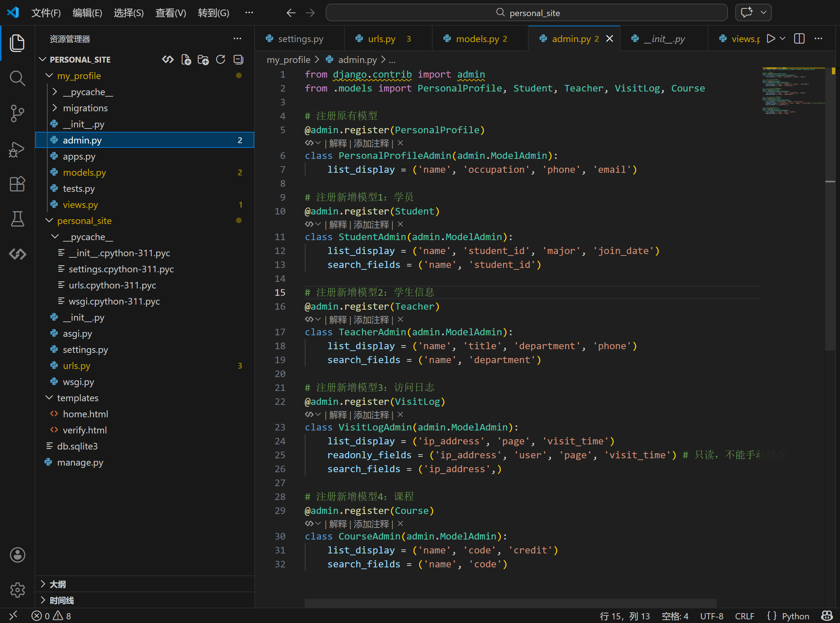Image resolution: width=840 pixels, height=623 pixels.
Task: Click 添加注释 above StudentAdmin class
Action: click(x=371, y=225)
